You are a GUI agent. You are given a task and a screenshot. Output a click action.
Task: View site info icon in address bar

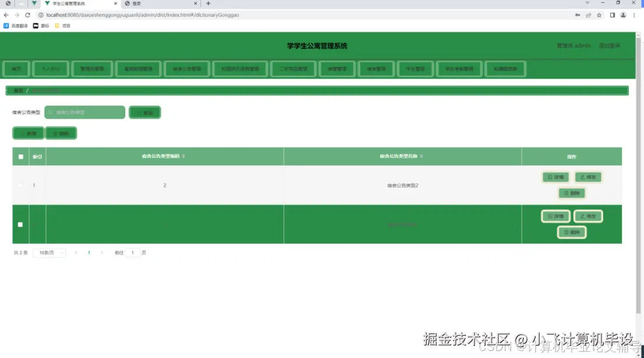[41, 15]
